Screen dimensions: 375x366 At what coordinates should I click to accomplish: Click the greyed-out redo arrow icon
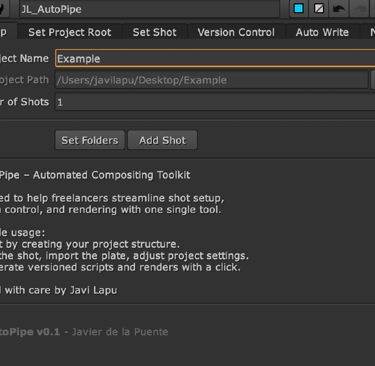(360, 9)
